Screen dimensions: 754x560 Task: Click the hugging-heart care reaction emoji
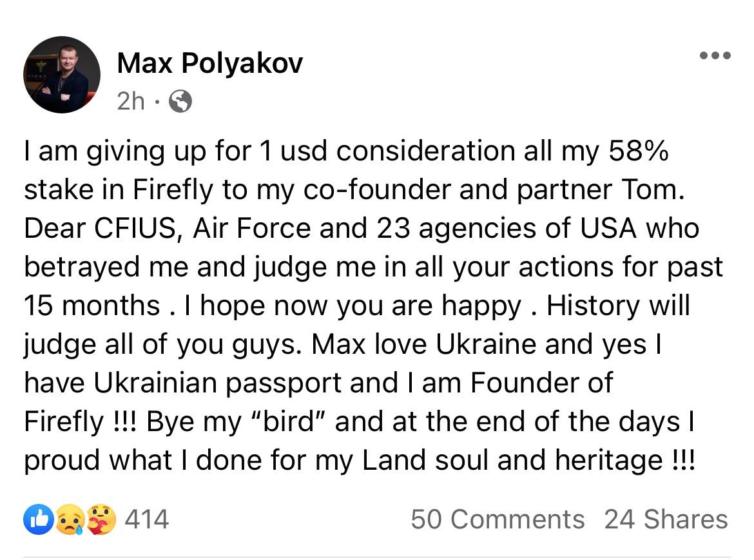pos(101,519)
